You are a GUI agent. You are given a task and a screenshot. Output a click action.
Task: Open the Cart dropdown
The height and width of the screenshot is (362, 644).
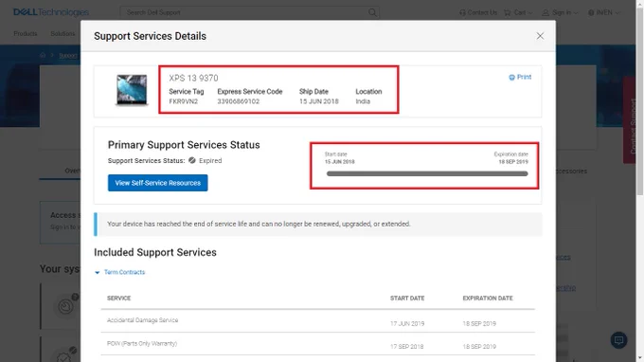click(x=518, y=12)
